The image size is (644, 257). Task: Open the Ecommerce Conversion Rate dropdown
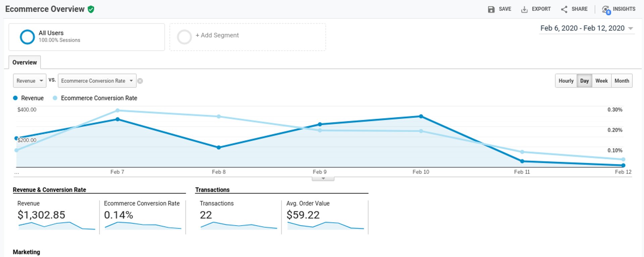point(97,81)
